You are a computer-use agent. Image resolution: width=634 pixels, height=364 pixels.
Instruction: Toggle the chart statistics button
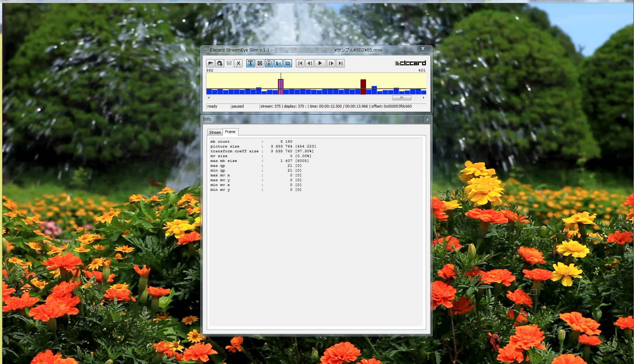pyautogui.click(x=278, y=63)
